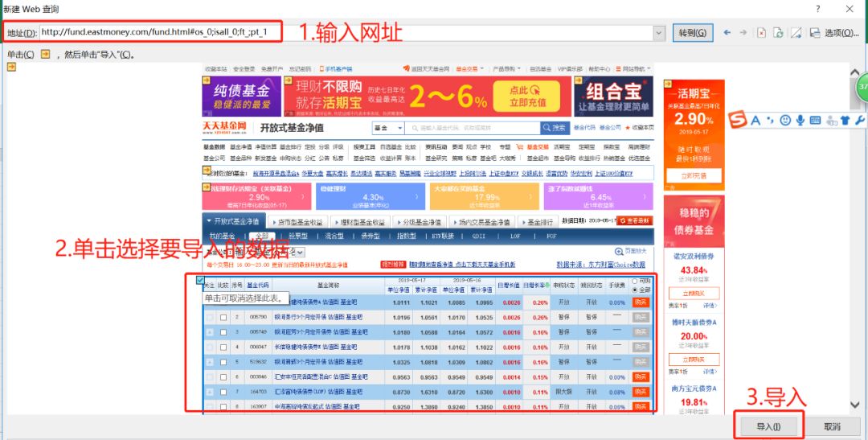
Task: Click the page scrollbar up arrow
Action: point(854,74)
